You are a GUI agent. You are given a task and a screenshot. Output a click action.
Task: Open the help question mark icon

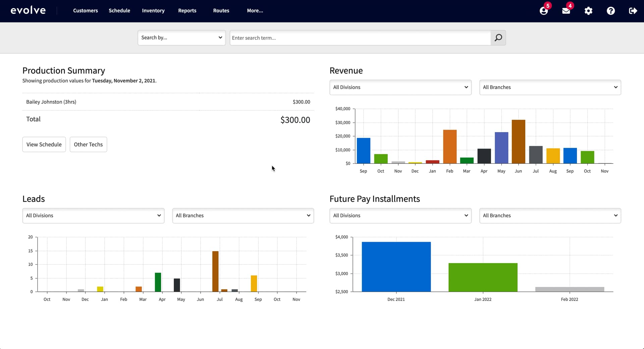pos(611,11)
